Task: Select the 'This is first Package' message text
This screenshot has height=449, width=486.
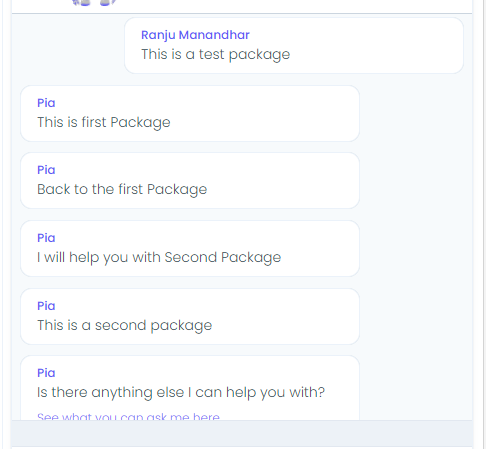Action: tap(104, 122)
